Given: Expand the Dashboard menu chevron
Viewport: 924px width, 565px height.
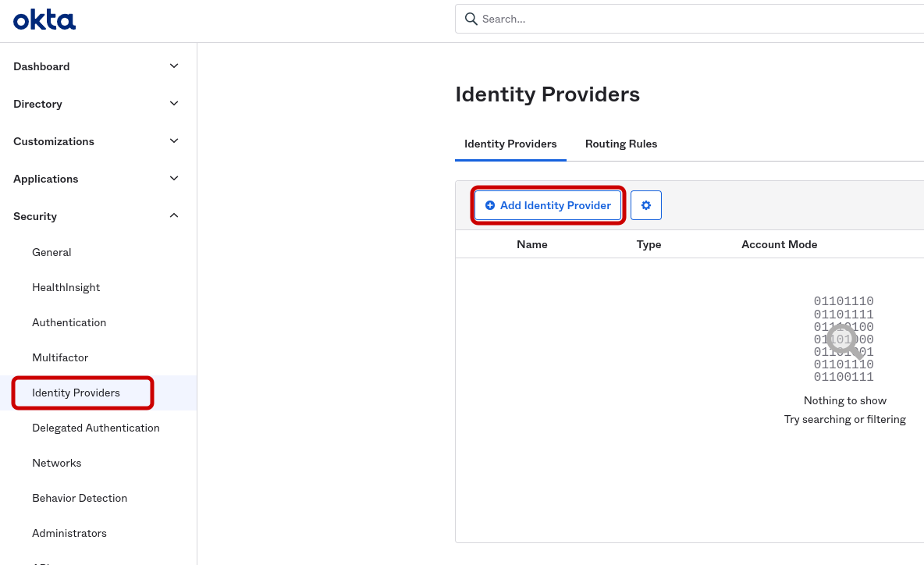Looking at the screenshot, I should [x=174, y=66].
